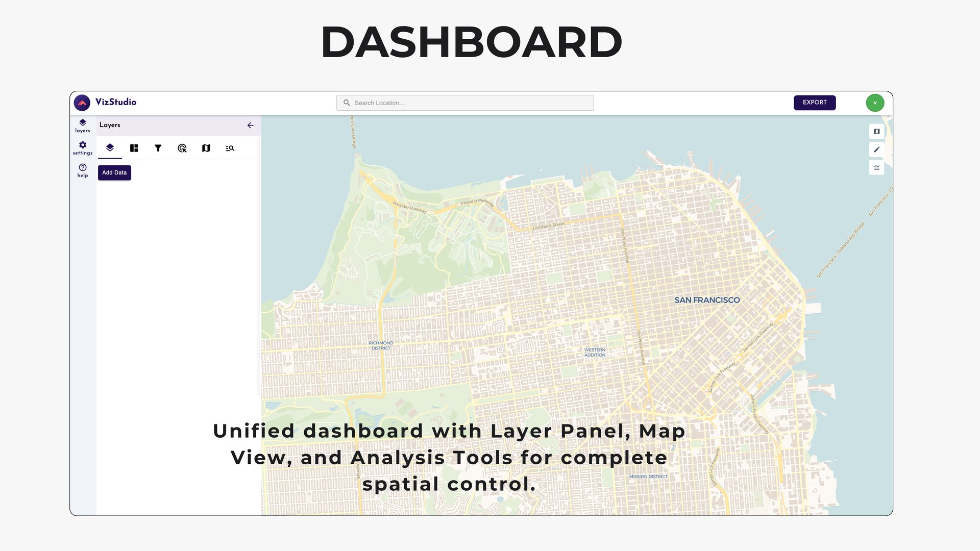Select the Layers stack icon in panel toolbar
This screenshot has width=980, height=551.
(110, 148)
